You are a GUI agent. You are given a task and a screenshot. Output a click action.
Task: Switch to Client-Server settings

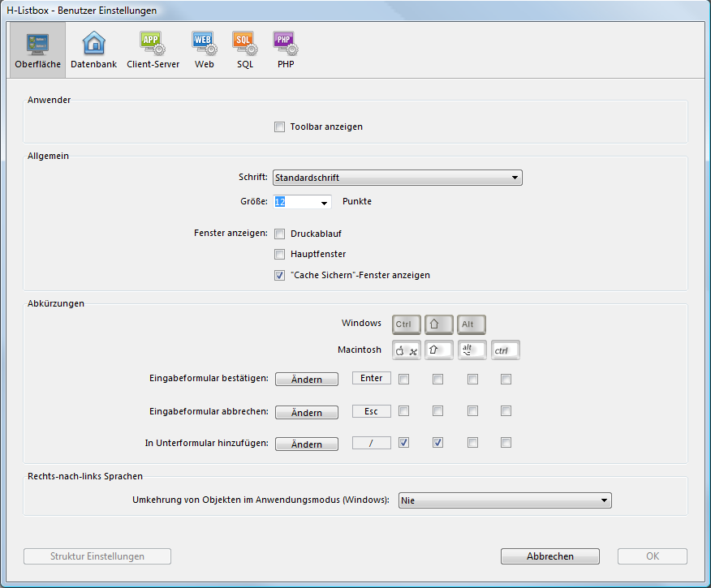point(153,49)
